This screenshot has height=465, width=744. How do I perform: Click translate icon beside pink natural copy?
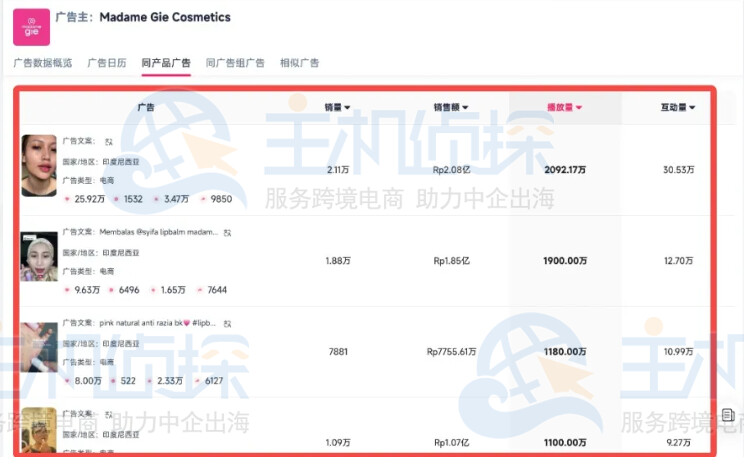(x=227, y=324)
